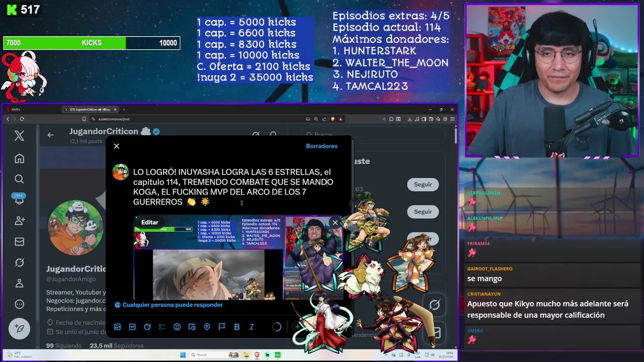
Task: Open the Brave Shields lion icon
Action: pyautogui.click(x=333, y=119)
